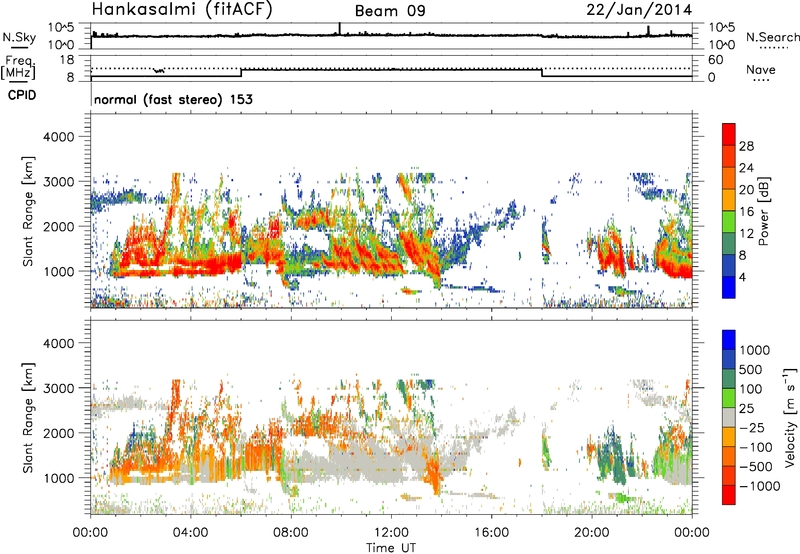Click the 'N.Sky' legend label
This screenshot has height=554, width=800.
(19, 38)
